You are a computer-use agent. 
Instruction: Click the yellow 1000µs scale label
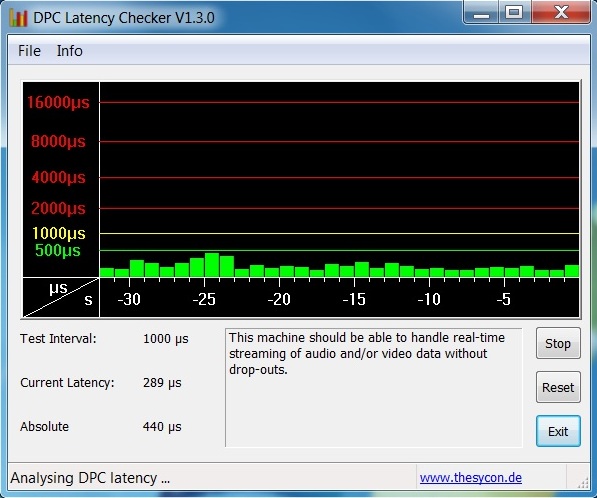58,233
